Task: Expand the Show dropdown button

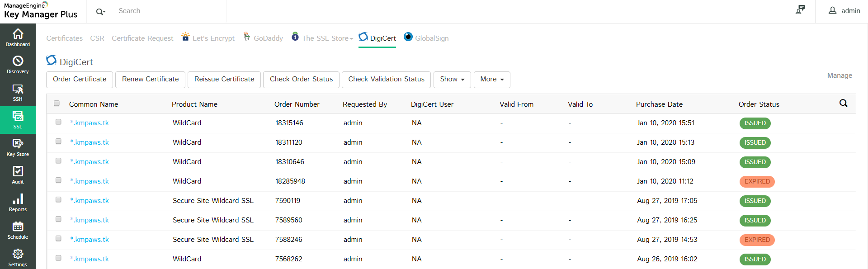Action: 452,80
